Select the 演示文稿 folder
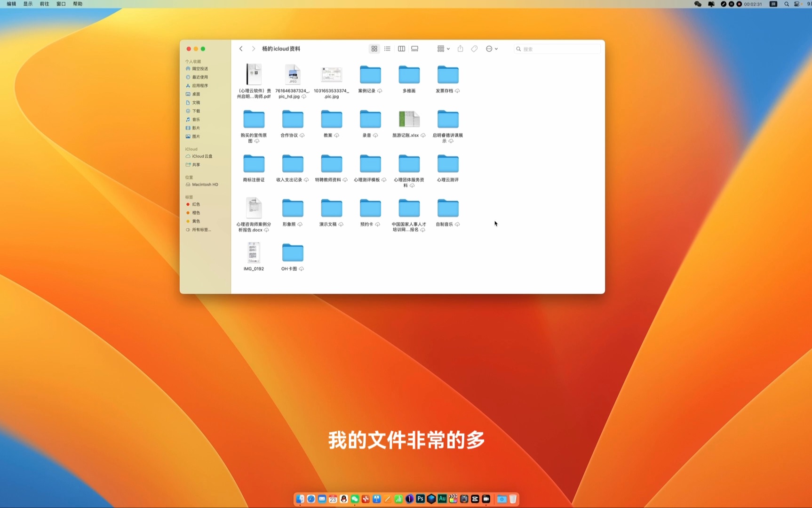The image size is (812, 508). click(x=332, y=209)
